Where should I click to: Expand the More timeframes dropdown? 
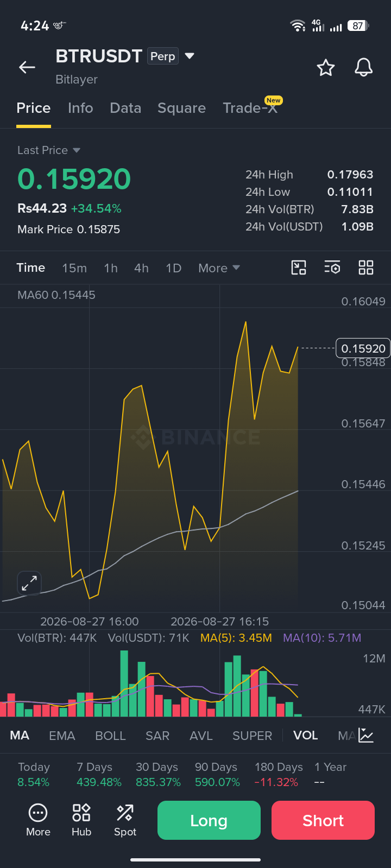coord(219,268)
